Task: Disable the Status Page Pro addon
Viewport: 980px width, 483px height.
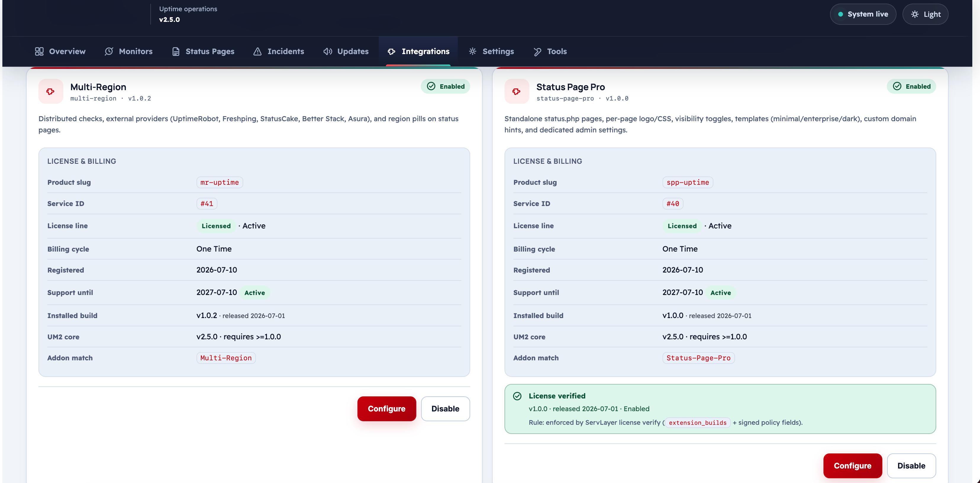Action: tap(912, 466)
